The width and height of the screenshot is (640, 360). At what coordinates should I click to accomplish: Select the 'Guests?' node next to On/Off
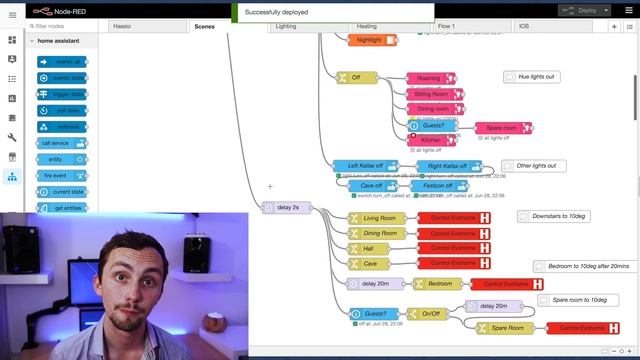[x=374, y=313]
